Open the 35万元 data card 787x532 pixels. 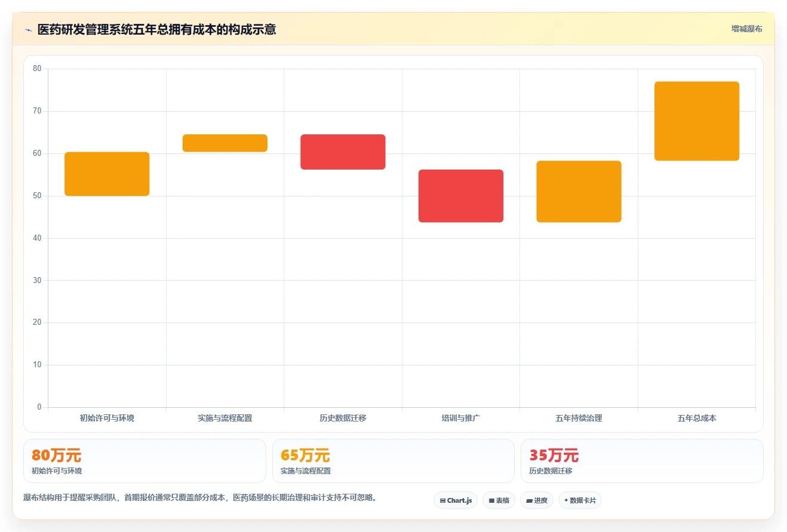click(x=642, y=461)
